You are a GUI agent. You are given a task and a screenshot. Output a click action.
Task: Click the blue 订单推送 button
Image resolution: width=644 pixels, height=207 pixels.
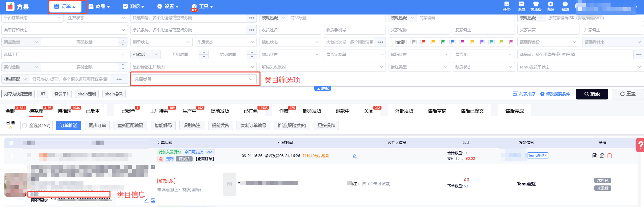(69, 125)
